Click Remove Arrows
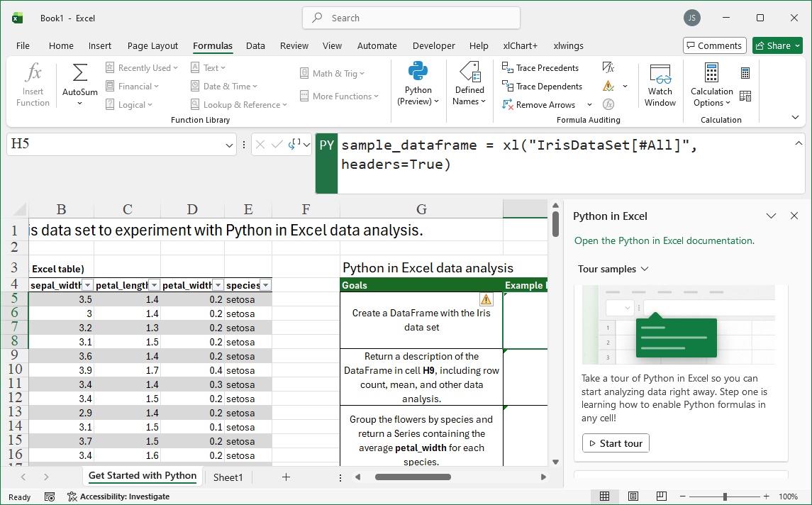This screenshot has width=812, height=505. pos(539,105)
